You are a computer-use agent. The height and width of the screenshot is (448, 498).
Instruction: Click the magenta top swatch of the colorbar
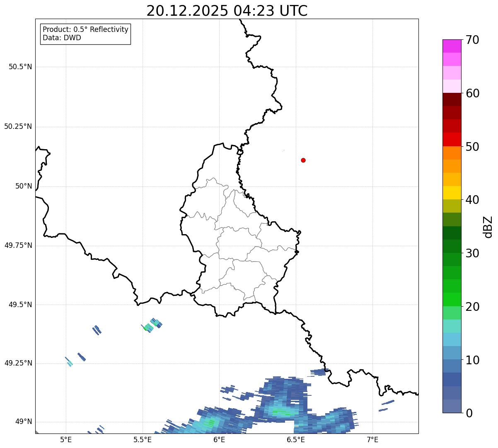[x=452, y=46]
